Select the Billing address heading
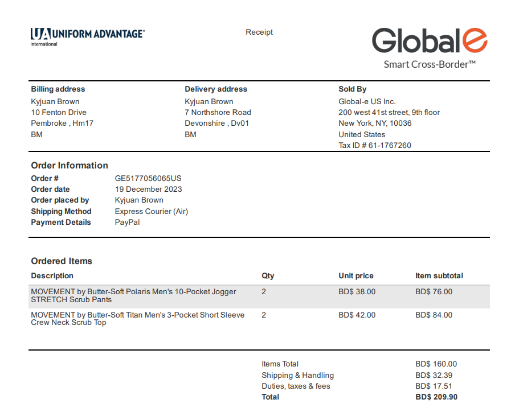 coord(58,89)
